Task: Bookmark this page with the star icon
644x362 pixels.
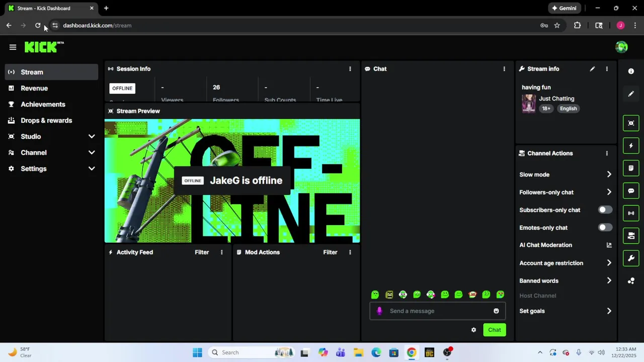Action: (557, 25)
